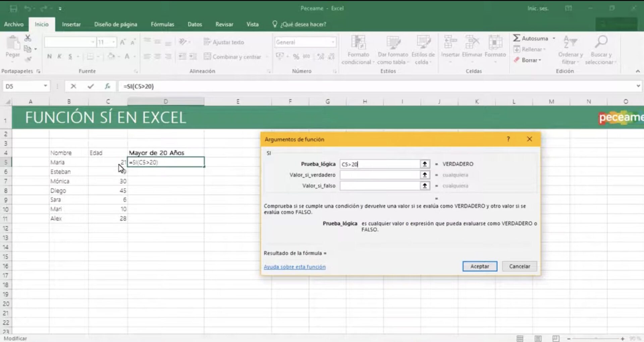Open Ordenar y filtrar menu
The image size is (644, 342).
point(571,50)
